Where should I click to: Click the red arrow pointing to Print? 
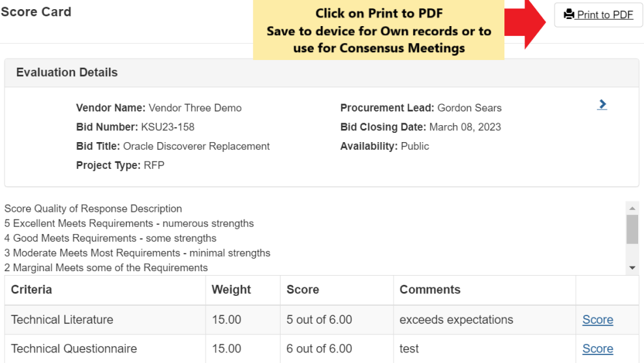tap(525, 24)
